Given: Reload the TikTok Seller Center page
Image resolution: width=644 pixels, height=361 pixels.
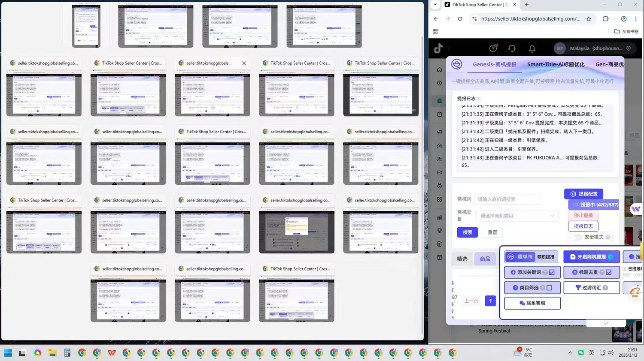Looking at the screenshot, I should tap(460, 19).
